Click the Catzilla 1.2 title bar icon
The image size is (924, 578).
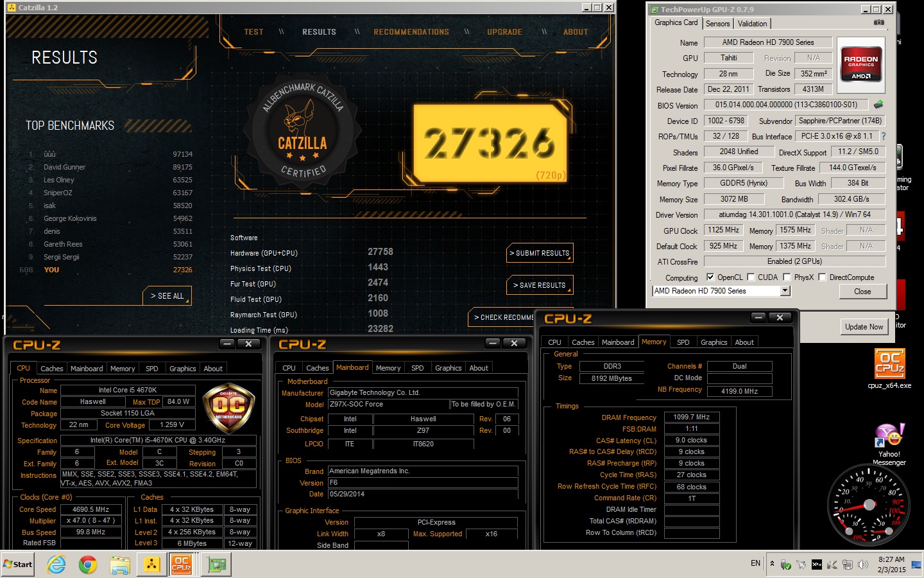(12, 8)
